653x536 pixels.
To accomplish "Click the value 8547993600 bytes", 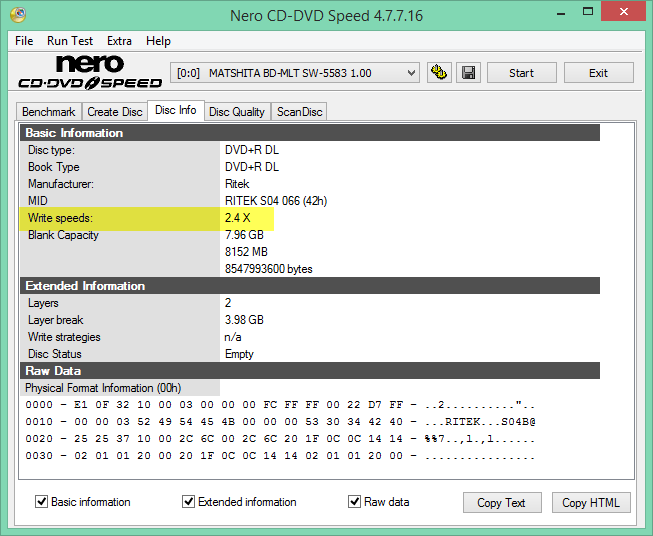I will (269, 269).
